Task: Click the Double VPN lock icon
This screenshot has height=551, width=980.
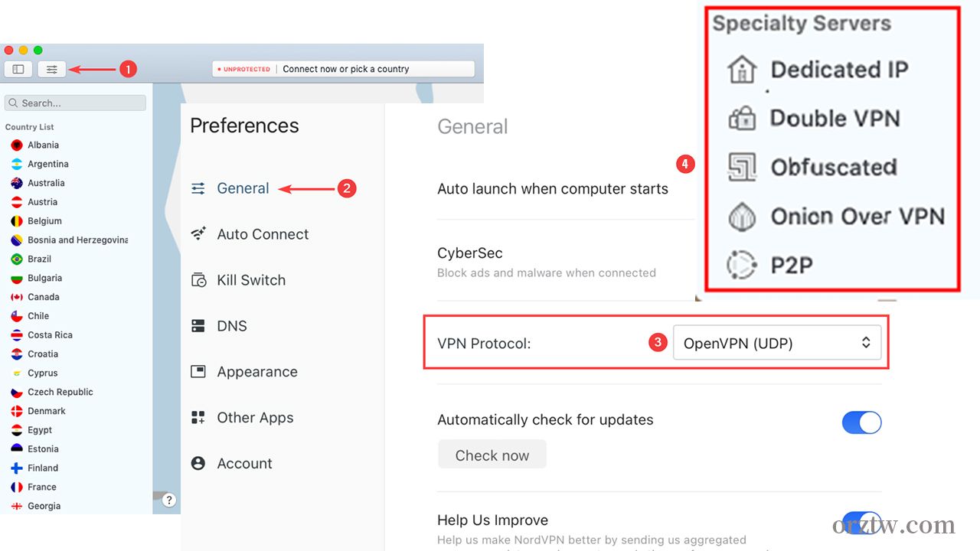Action: 742,119
